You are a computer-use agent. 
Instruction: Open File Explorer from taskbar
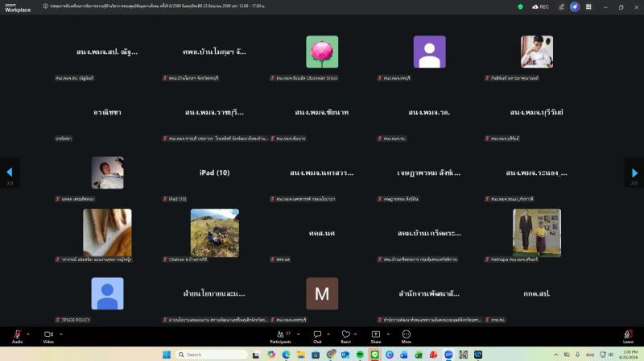(300, 355)
